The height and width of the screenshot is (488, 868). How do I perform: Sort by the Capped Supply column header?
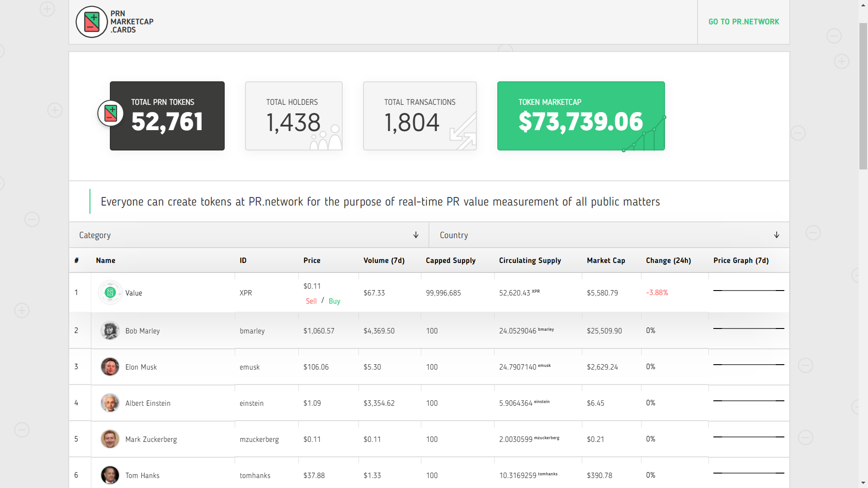click(x=451, y=260)
